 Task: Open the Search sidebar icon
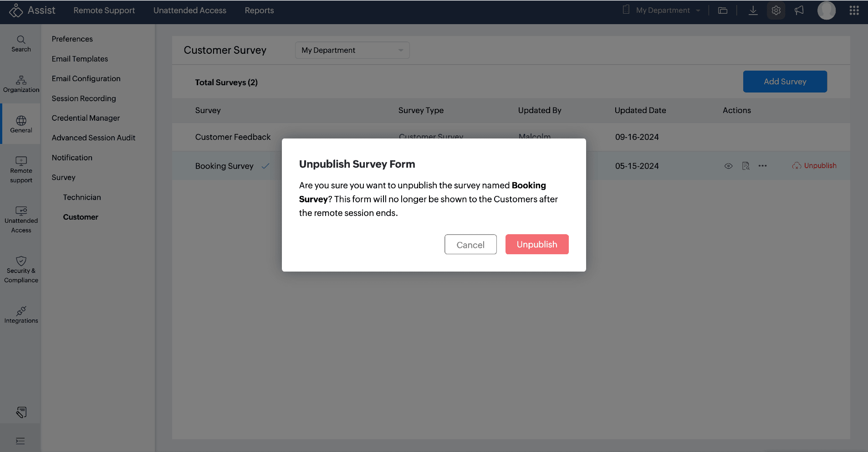click(x=21, y=44)
